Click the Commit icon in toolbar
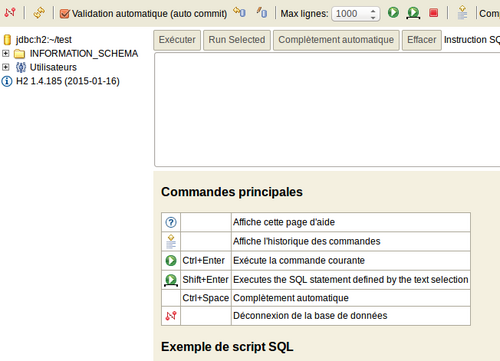500x361 pixels. (x=262, y=12)
